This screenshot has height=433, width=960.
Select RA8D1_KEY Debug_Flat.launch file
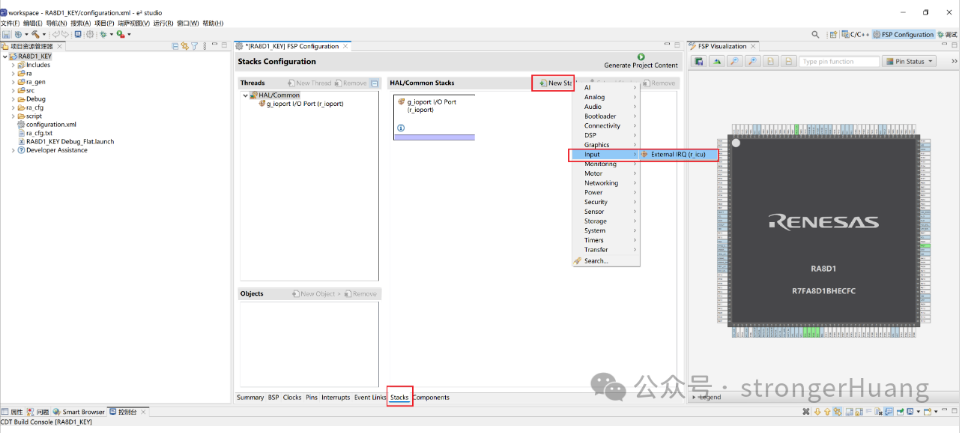(66, 141)
